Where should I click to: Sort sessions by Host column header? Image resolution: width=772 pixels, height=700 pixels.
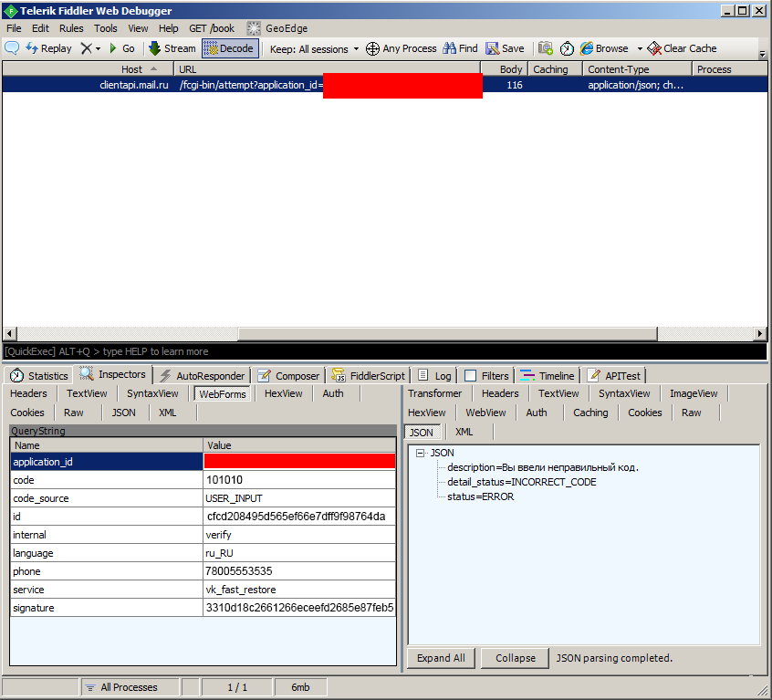click(x=89, y=69)
